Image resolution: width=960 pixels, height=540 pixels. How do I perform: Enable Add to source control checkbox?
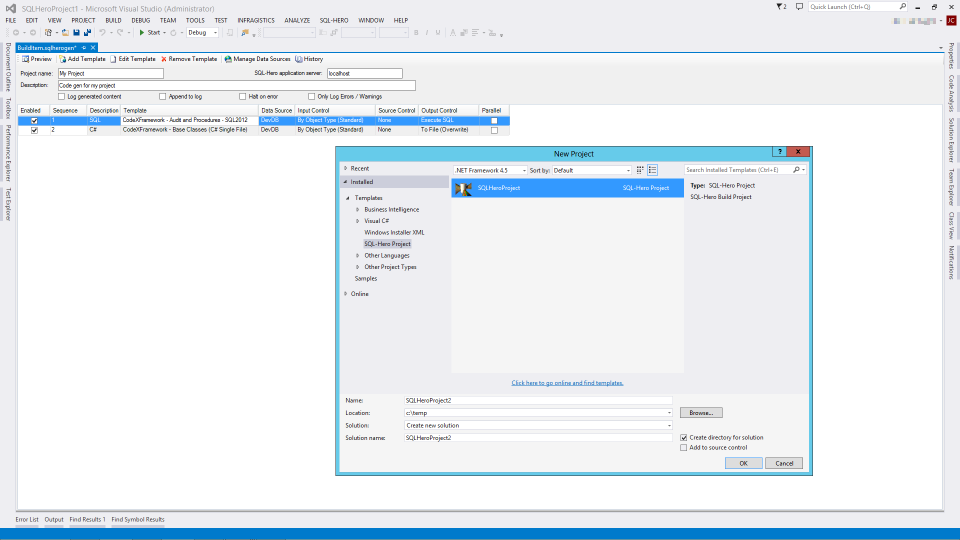(x=683, y=447)
